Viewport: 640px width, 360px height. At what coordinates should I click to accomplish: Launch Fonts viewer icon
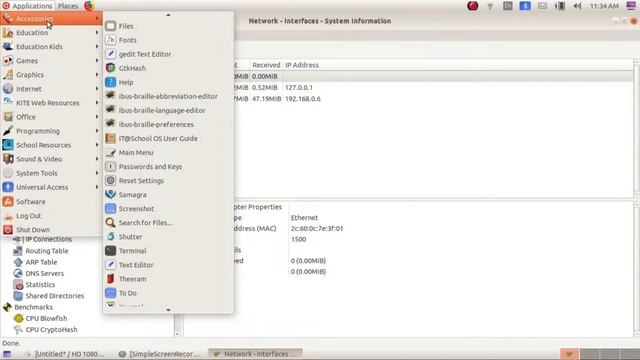coord(111,40)
